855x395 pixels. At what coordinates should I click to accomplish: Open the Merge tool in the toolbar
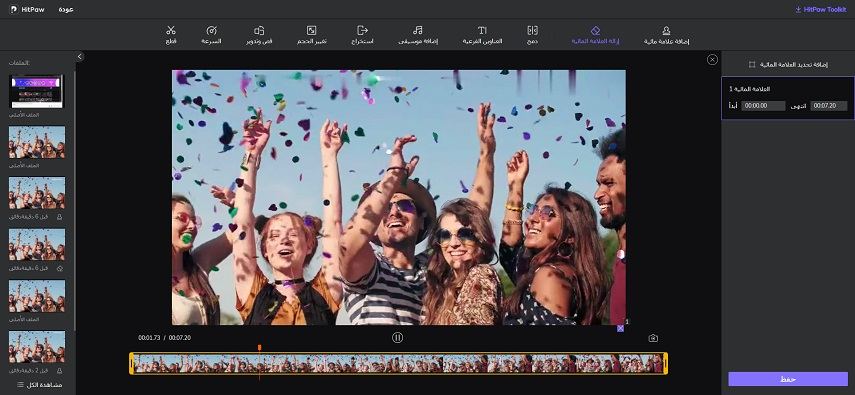(533, 34)
